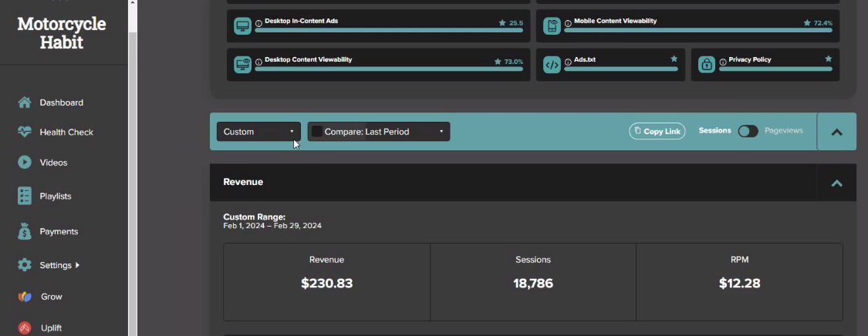Click the Copy Link button
Screen dimensions: 868x336
(657, 132)
